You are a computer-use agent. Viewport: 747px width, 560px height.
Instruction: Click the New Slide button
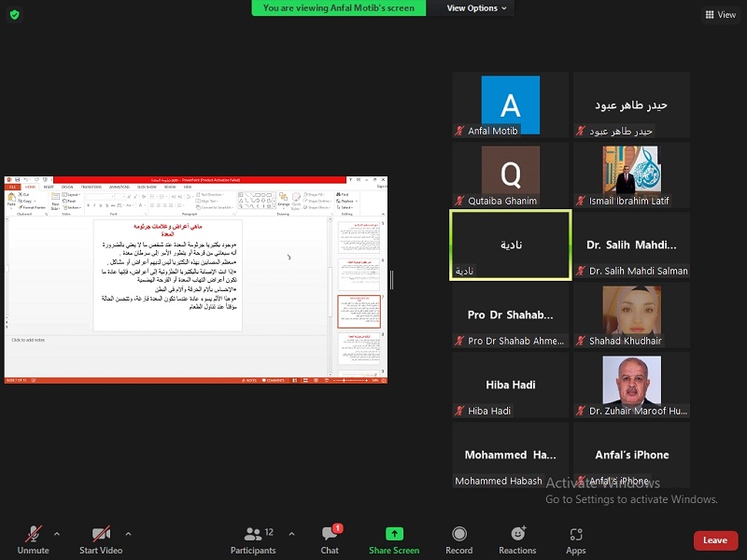tap(55, 201)
